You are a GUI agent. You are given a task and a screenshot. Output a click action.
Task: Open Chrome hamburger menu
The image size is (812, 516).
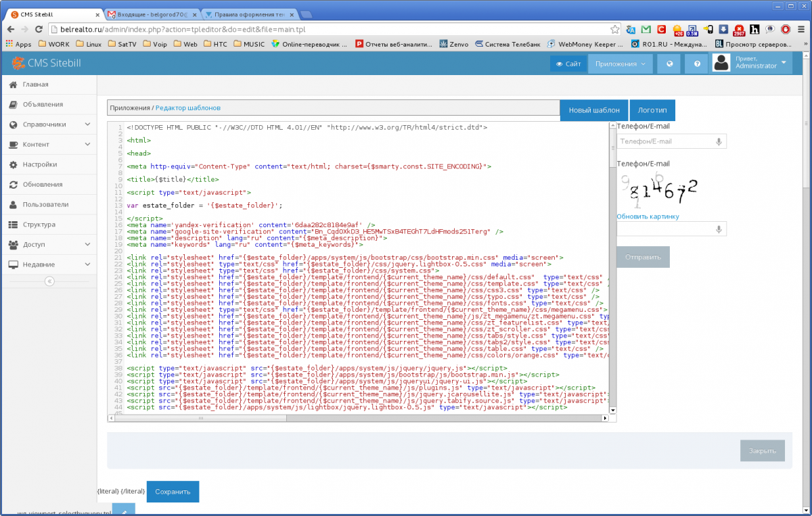(800, 29)
